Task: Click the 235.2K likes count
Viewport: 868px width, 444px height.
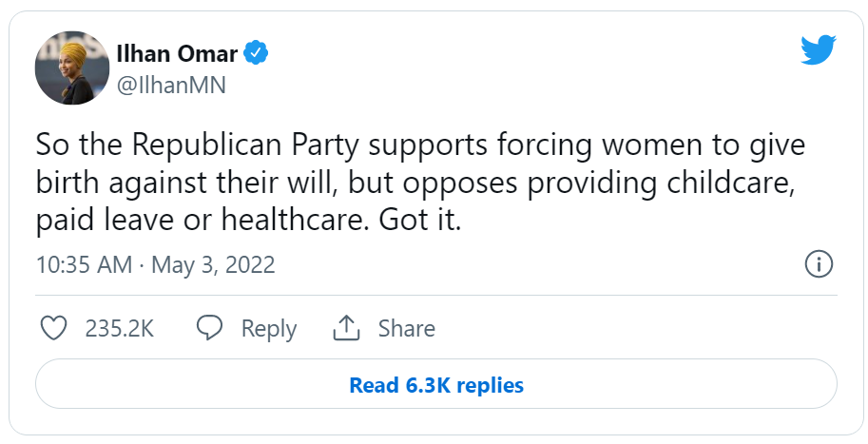Action: tap(119, 328)
